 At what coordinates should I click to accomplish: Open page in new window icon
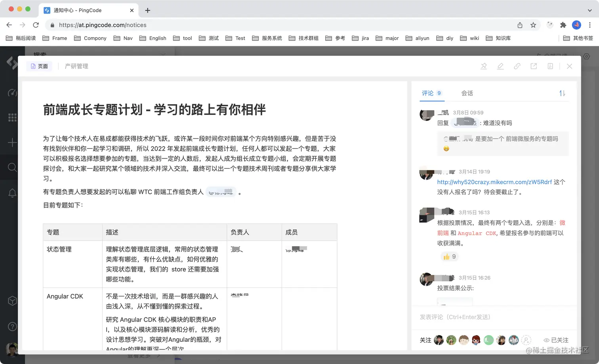(x=534, y=66)
